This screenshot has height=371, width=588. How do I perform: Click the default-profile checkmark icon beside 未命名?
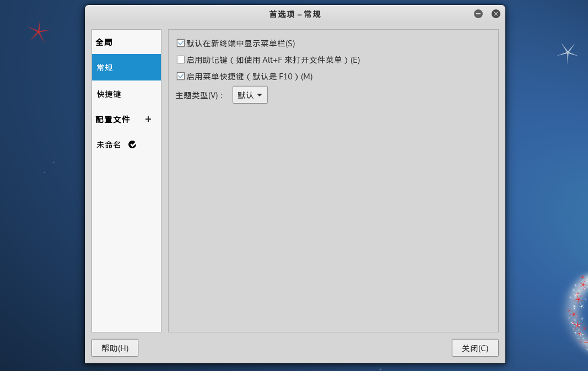click(132, 144)
